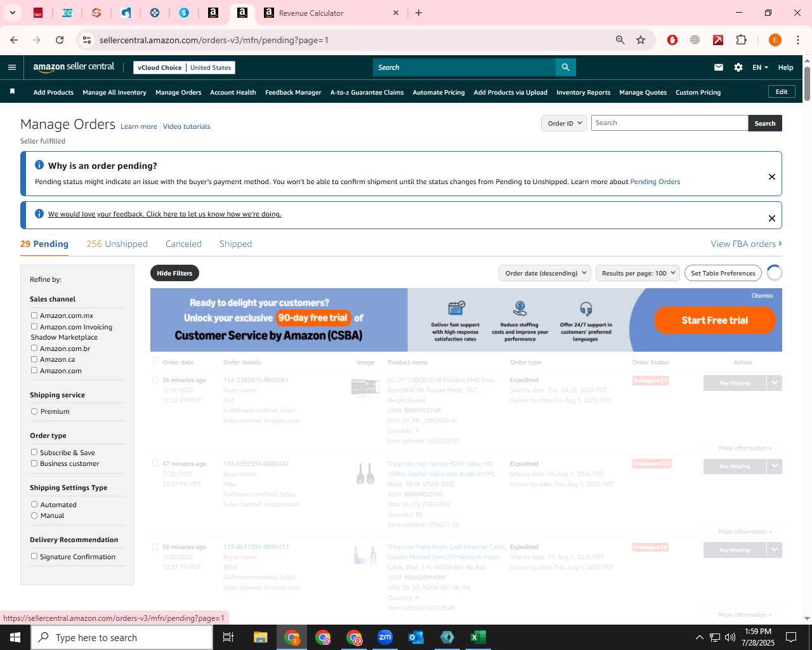Open Zoom from the taskbar
Image resolution: width=812 pixels, height=650 pixels.
[x=385, y=637]
